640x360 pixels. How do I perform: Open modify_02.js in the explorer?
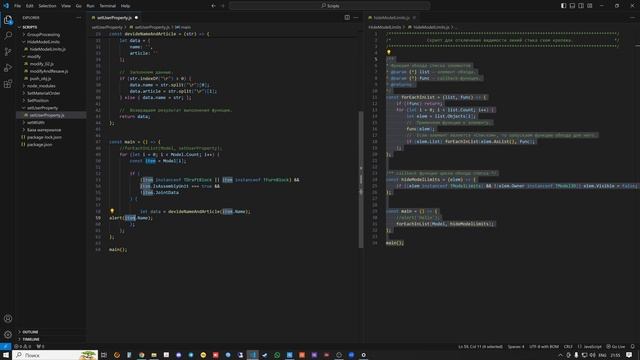(41, 64)
